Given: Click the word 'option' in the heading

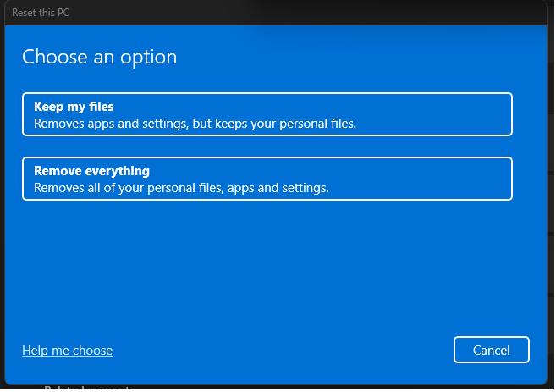Looking at the screenshot, I should [x=150, y=58].
